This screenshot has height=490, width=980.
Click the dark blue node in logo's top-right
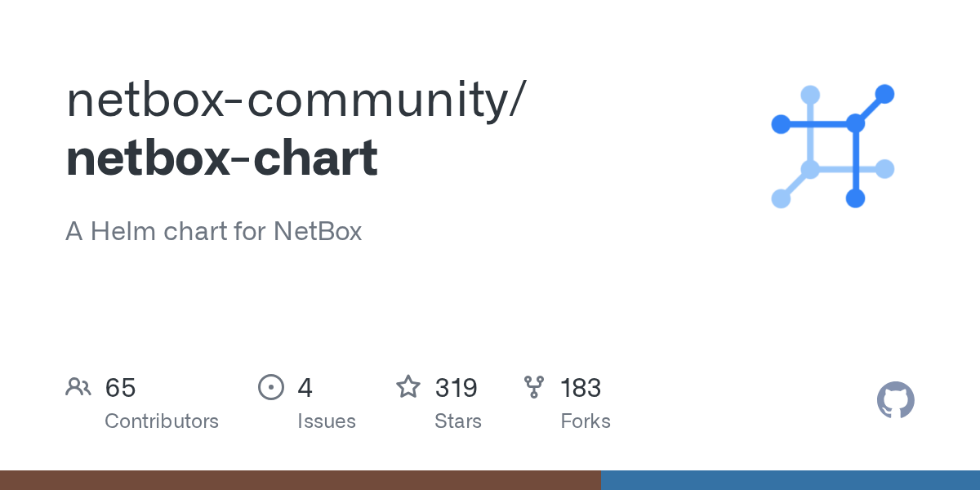(884, 94)
